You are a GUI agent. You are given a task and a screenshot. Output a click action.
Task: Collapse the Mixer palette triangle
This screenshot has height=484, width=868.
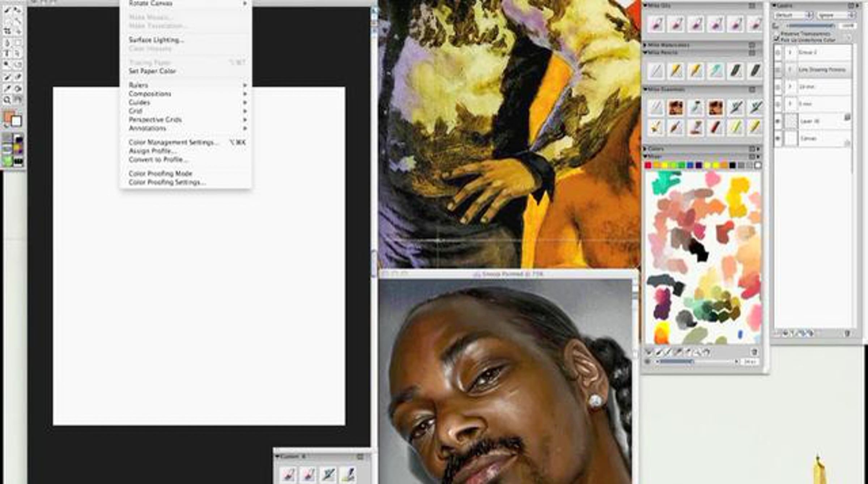pyautogui.click(x=645, y=157)
